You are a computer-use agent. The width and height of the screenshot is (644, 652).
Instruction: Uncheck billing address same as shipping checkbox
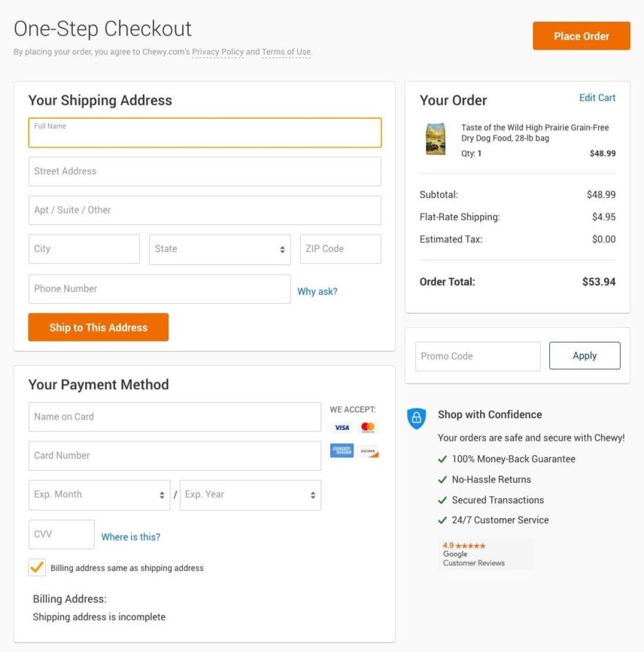coord(37,568)
